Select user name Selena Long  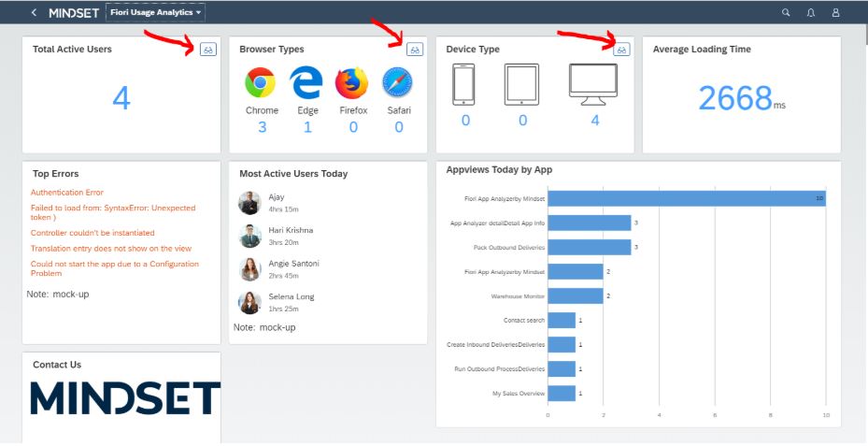[292, 296]
